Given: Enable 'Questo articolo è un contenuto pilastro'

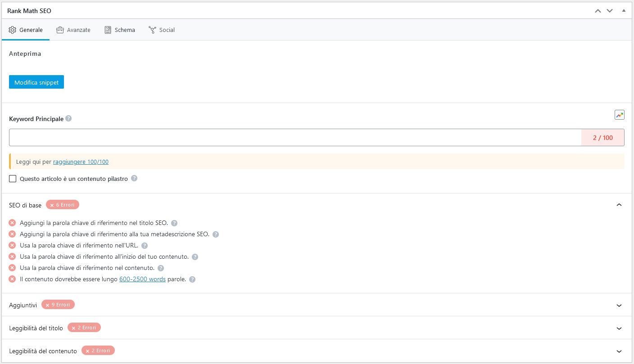Looking at the screenshot, I should [x=13, y=179].
